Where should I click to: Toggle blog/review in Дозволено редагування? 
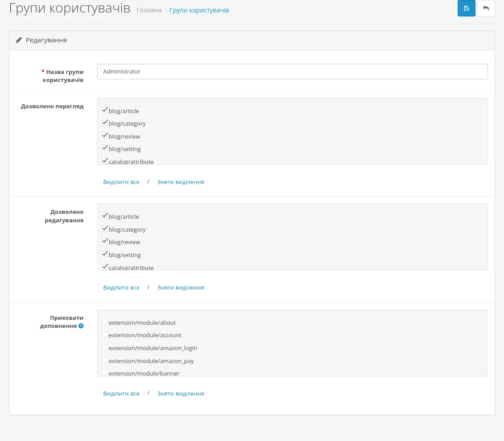tap(104, 241)
